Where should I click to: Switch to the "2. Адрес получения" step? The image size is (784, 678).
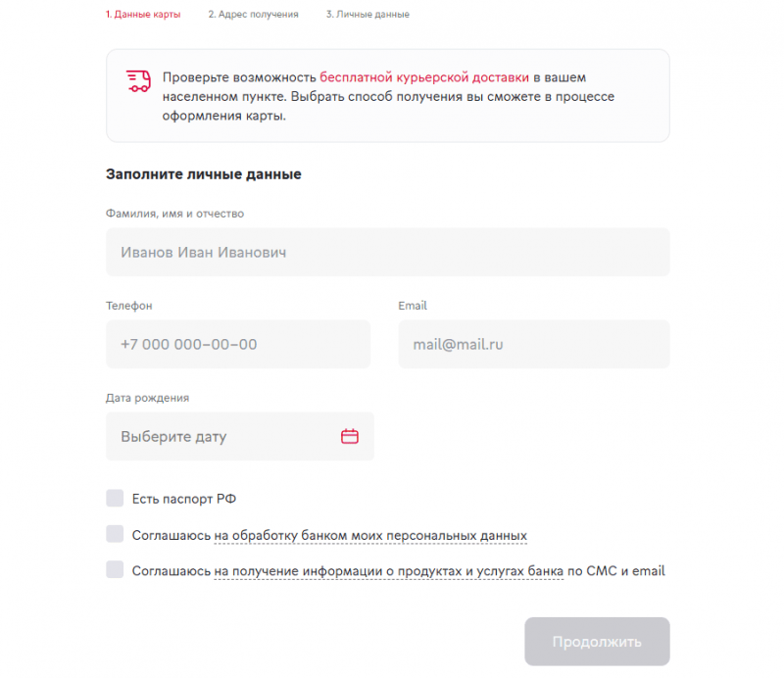(x=255, y=14)
